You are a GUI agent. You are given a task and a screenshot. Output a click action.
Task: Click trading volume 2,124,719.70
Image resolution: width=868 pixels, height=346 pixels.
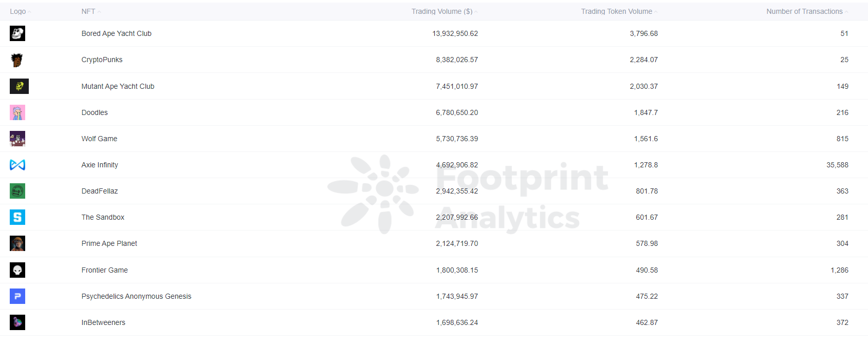click(x=457, y=243)
